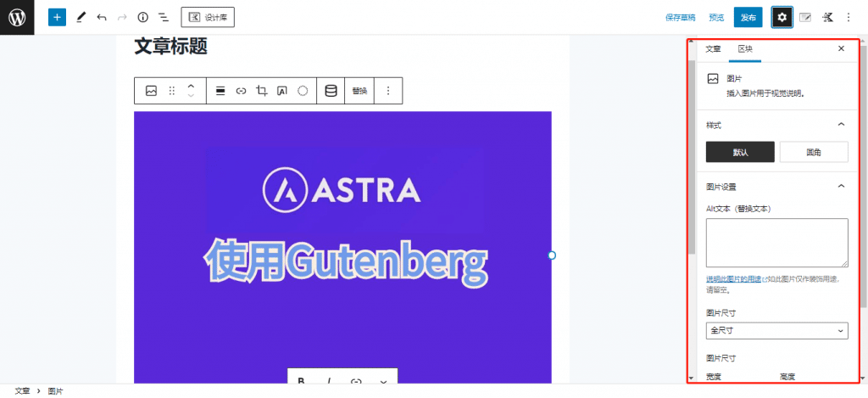Click 预览 to preview the post

715,18
